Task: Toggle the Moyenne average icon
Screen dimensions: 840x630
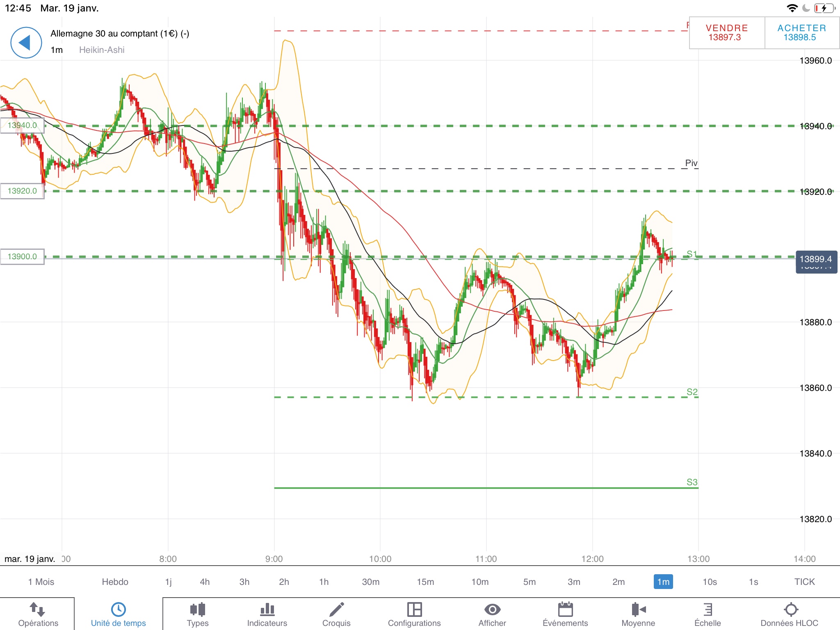Action: [638, 609]
